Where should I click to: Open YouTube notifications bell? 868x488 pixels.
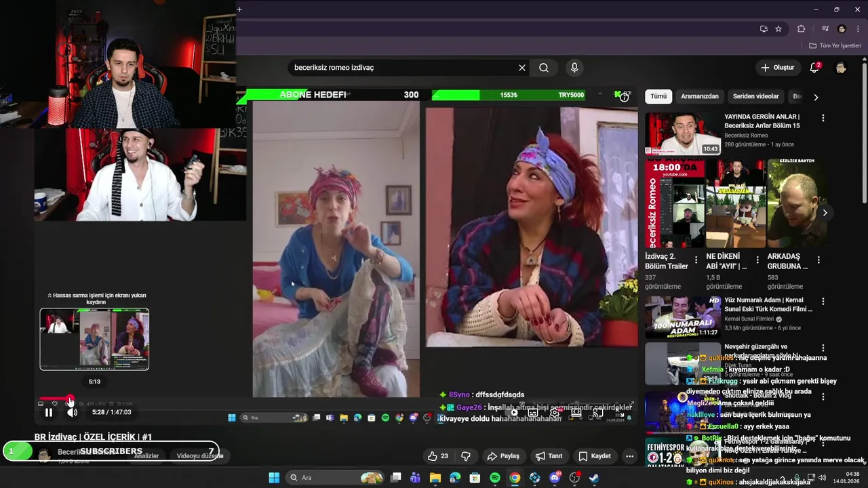tap(815, 67)
